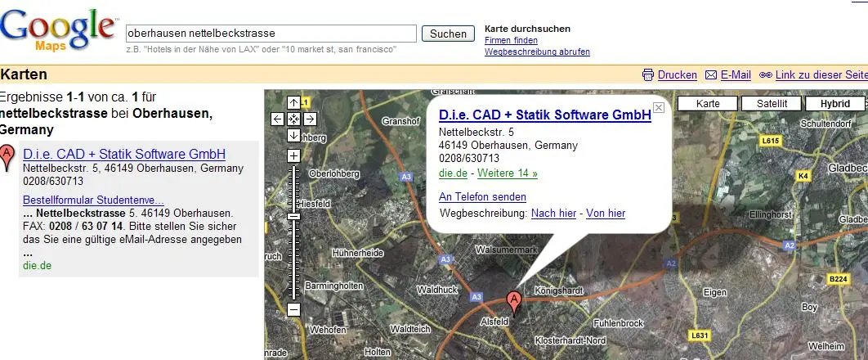Click the search input field
Screen dimensions: 868x360
tap(271, 34)
